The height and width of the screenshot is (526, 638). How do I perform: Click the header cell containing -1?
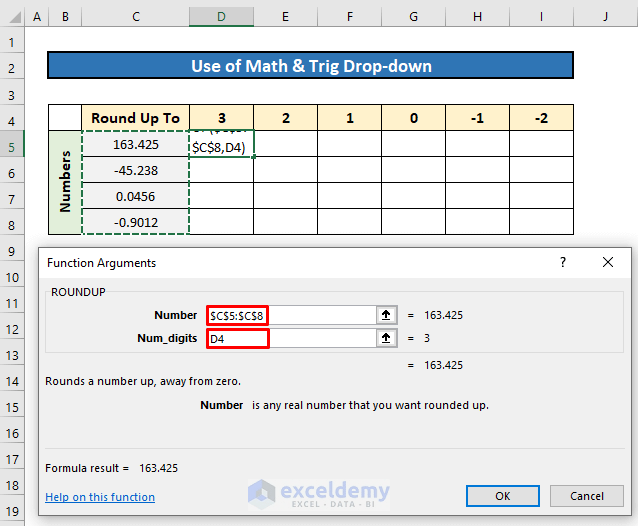tap(477, 118)
